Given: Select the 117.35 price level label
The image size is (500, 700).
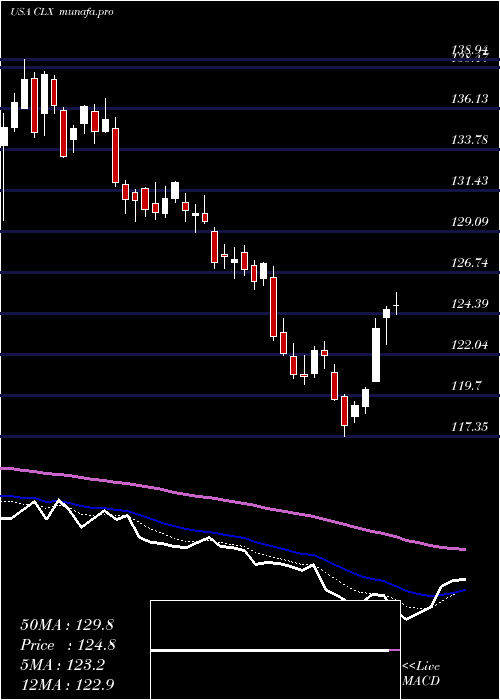Looking at the screenshot, I should tap(469, 427).
